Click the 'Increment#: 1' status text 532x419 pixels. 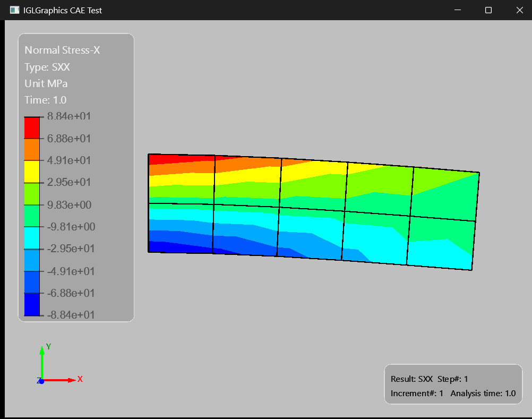click(417, 394)
